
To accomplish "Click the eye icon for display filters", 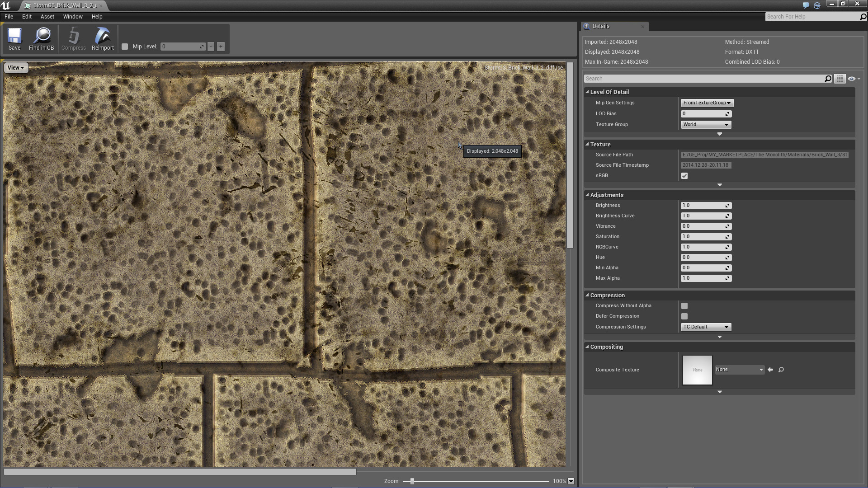I will [x=852, y=78].
